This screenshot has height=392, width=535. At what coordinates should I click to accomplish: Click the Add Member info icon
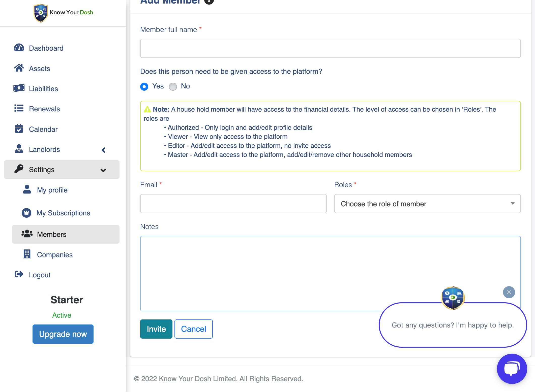pos(209,2)
